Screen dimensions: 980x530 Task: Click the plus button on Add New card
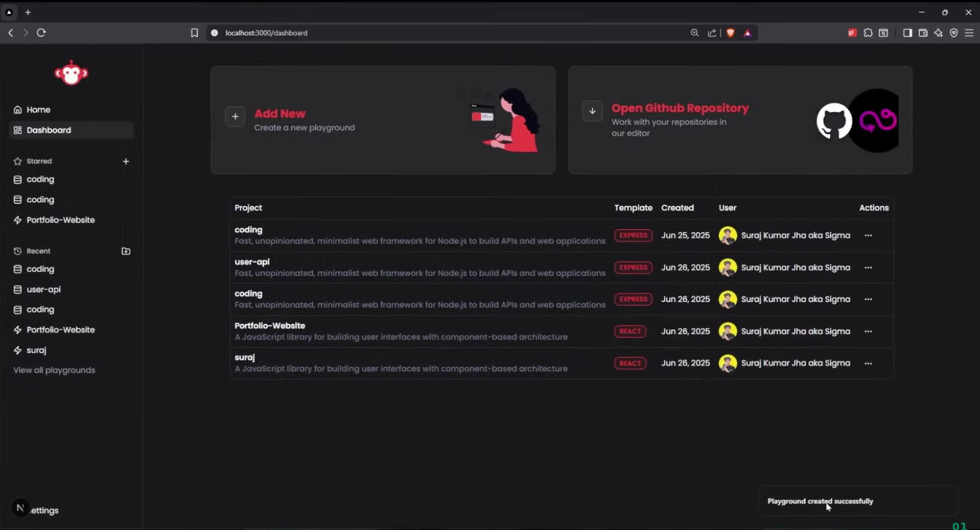[235, 116]
